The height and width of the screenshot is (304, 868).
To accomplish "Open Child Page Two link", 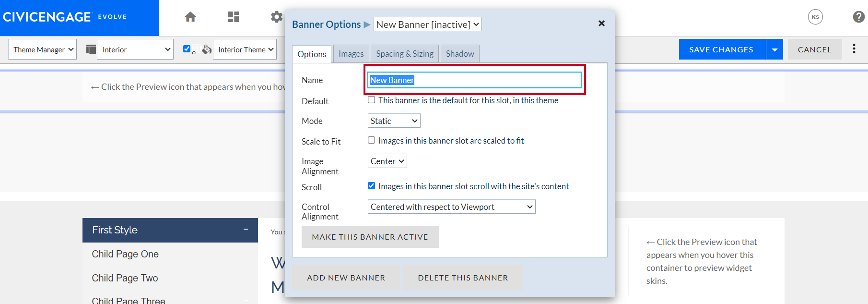I will click(125, 278).
